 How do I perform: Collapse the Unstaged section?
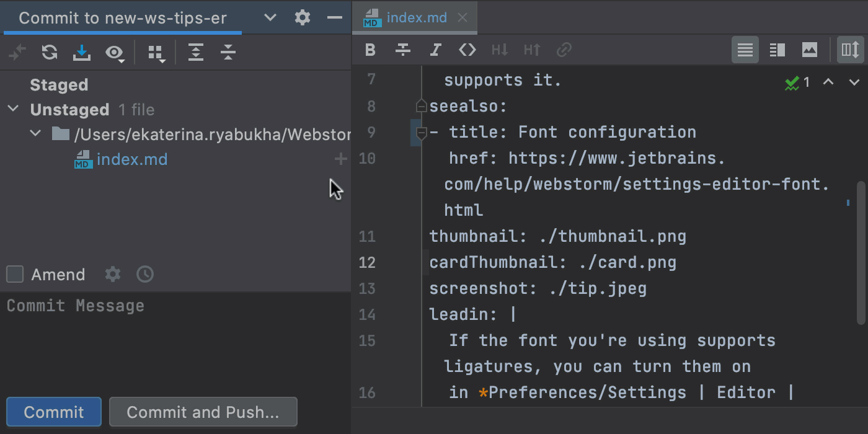tap(14, 109)
